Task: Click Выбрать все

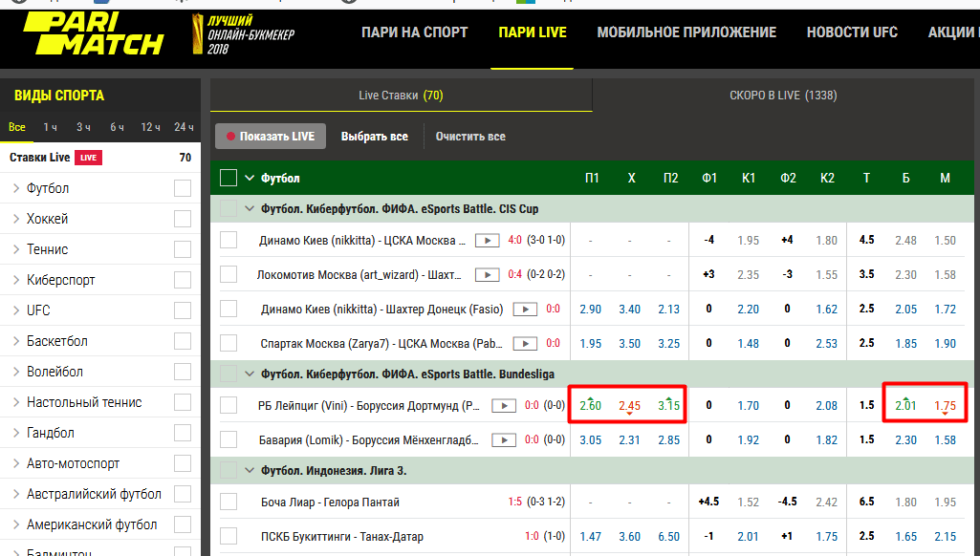Action: pos(375,137)
